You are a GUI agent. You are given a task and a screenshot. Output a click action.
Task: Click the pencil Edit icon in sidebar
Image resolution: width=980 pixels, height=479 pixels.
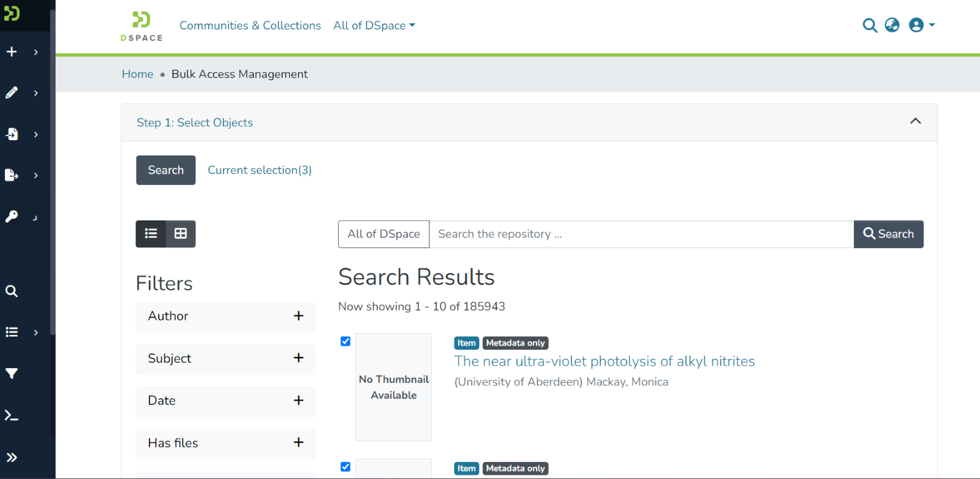coord(12,93)
